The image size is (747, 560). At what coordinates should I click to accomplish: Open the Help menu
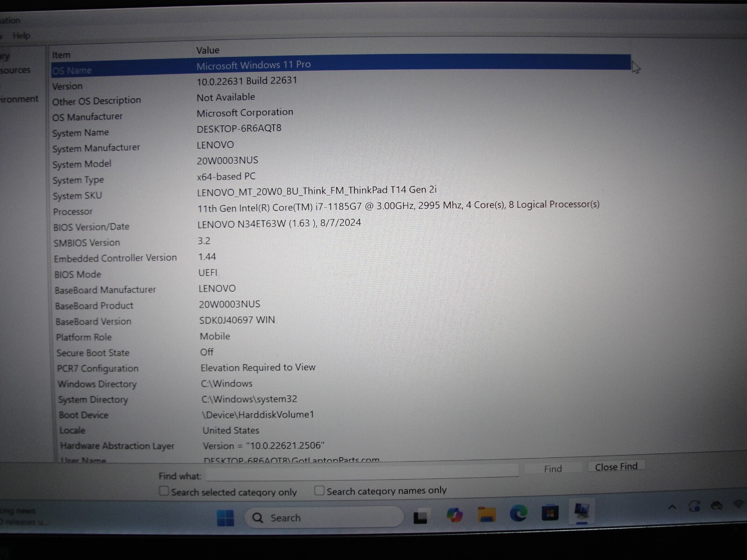coord(21,35)
